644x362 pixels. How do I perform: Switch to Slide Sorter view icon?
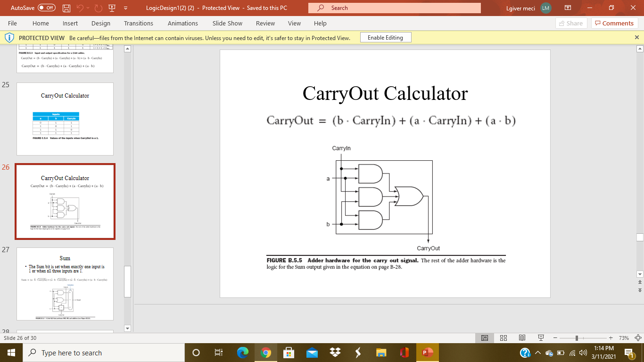coord(504,338)
